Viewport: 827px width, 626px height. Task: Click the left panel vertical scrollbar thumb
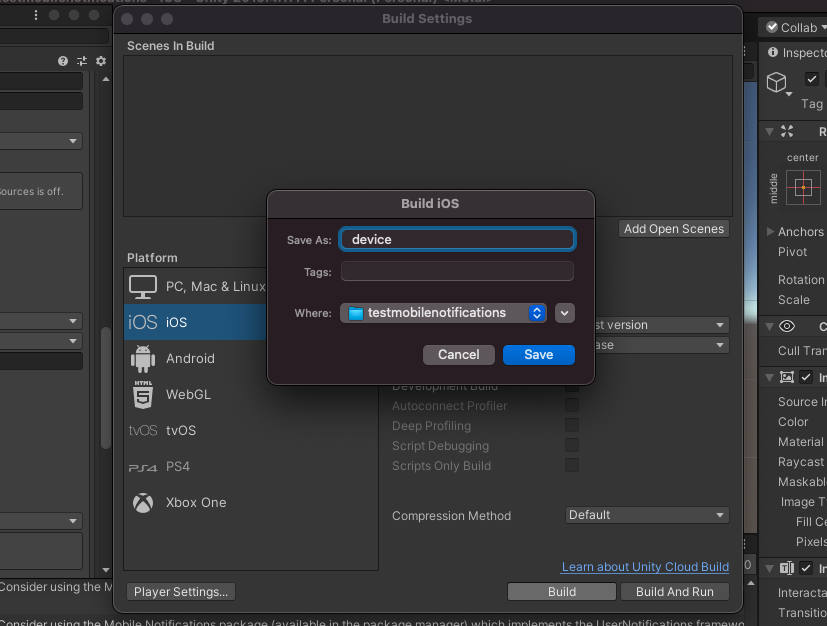(x=106, y=388)
